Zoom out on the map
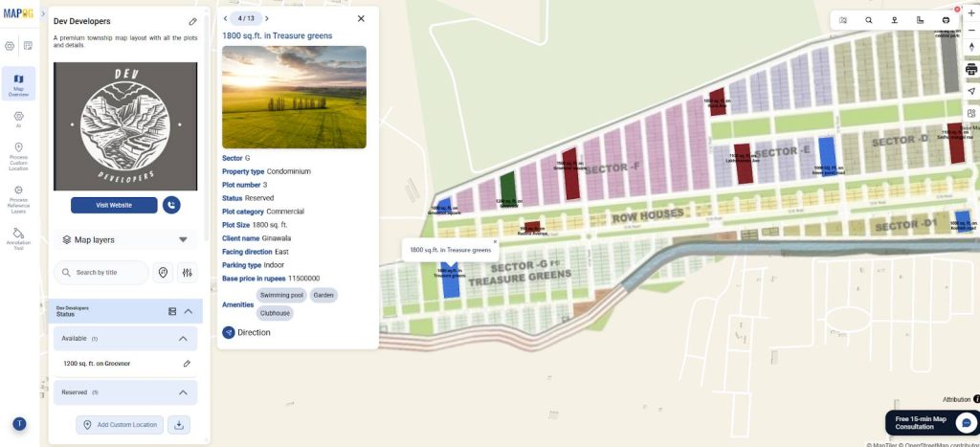The width and height of the screenshot is (980, 447). (x=971, y=30)
